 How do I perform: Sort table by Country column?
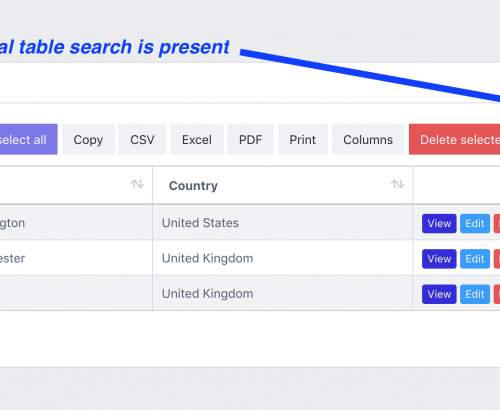point(397,184)
